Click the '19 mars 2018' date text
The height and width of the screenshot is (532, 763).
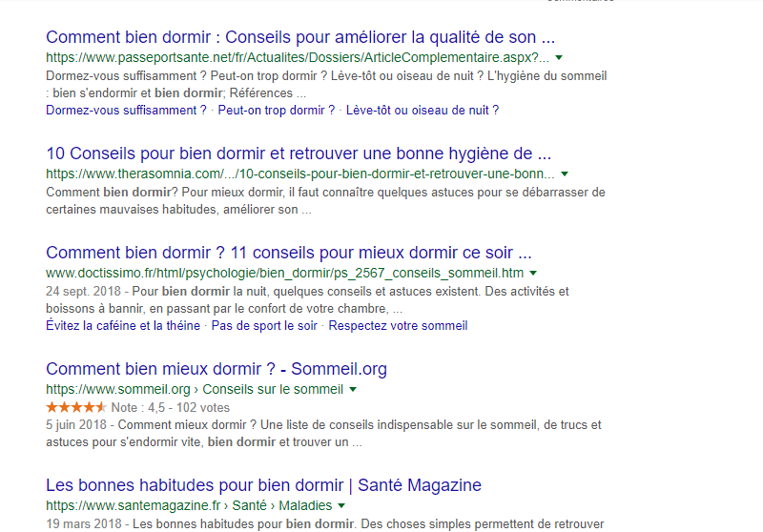84,524
